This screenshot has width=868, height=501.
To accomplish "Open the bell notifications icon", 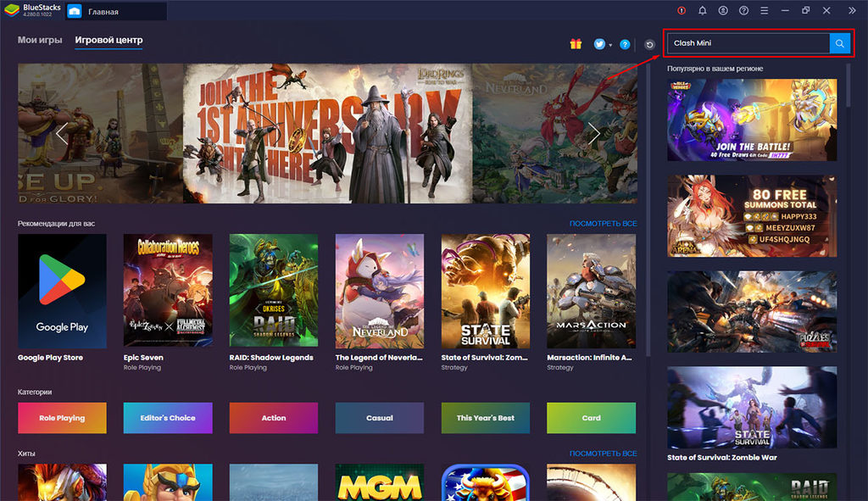I will 703,10.
